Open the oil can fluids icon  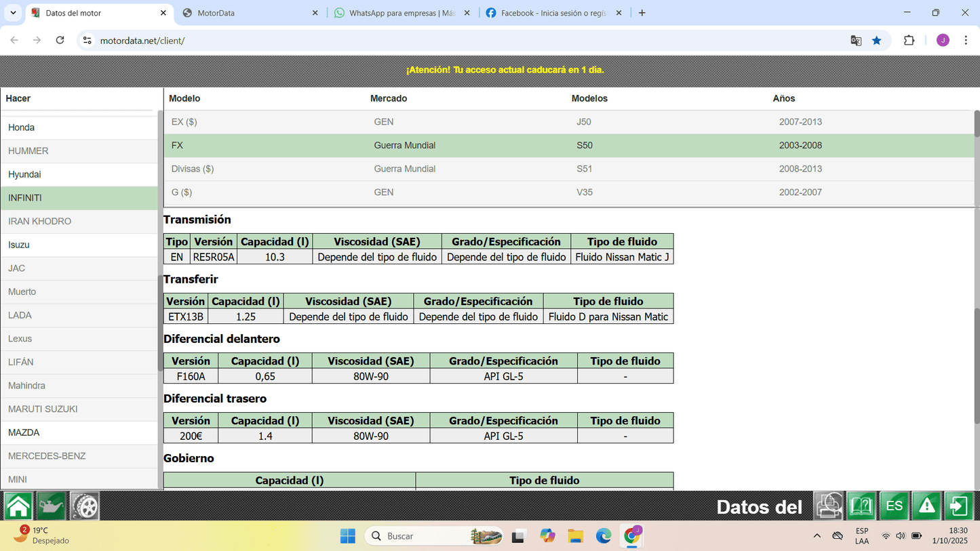[52, 506]
